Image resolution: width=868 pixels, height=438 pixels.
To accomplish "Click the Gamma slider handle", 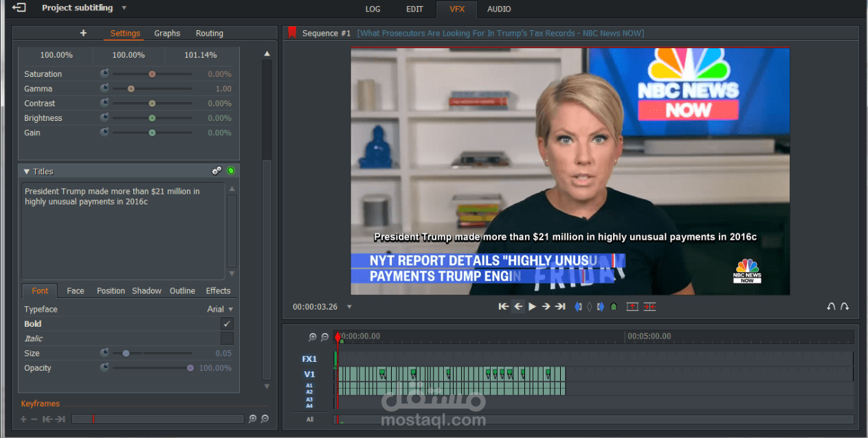I will coord(131,89).
